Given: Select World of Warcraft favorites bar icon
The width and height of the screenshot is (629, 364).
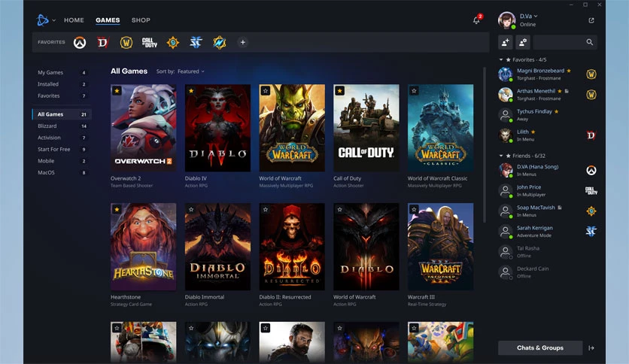Looking at the screenshot, I should 126,43.
